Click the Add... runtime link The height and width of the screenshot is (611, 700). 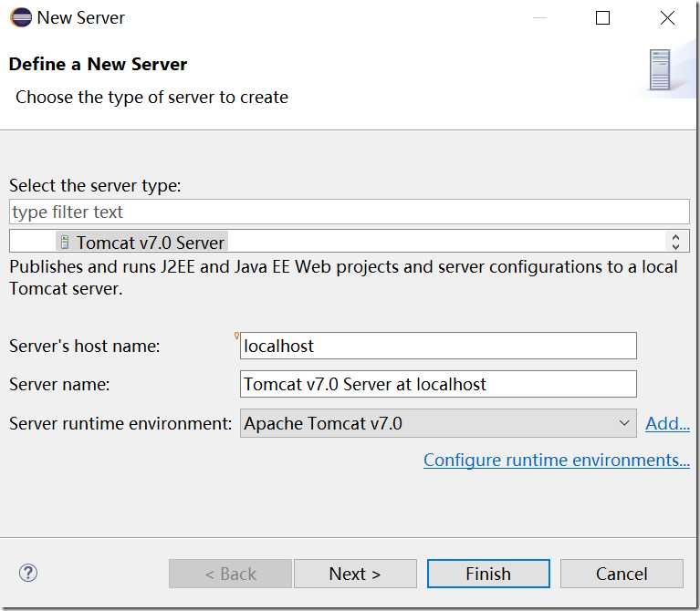click(x=667, y=423)
